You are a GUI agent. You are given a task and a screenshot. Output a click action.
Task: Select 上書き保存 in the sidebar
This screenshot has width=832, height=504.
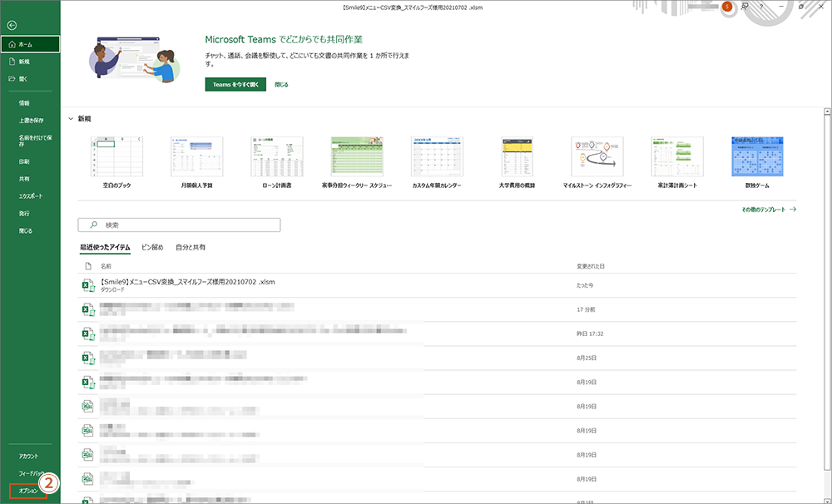point(32,121)
